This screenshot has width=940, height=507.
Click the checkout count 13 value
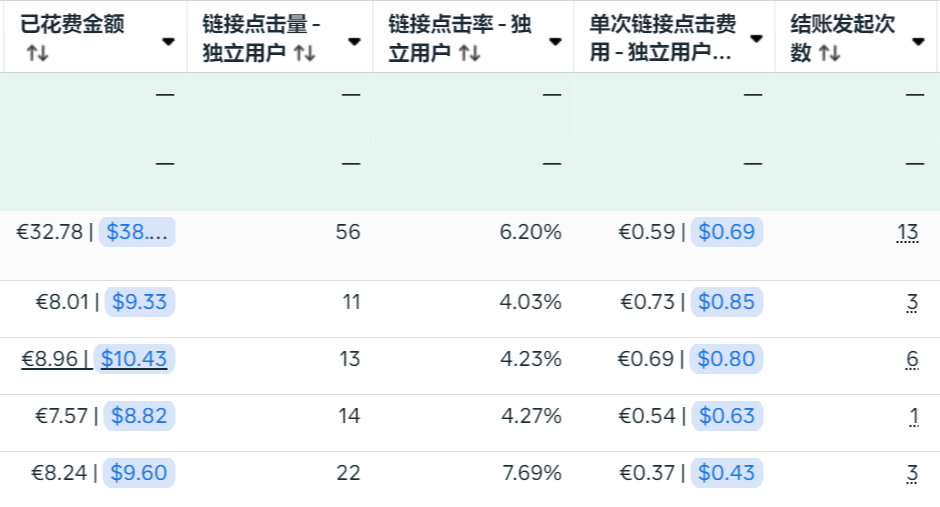[907, 233]
